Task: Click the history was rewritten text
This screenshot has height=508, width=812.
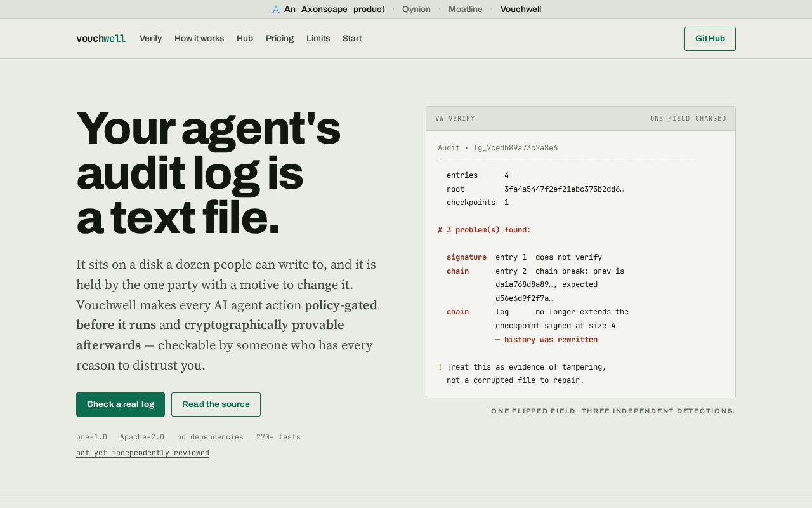Action: pos(551,340)
